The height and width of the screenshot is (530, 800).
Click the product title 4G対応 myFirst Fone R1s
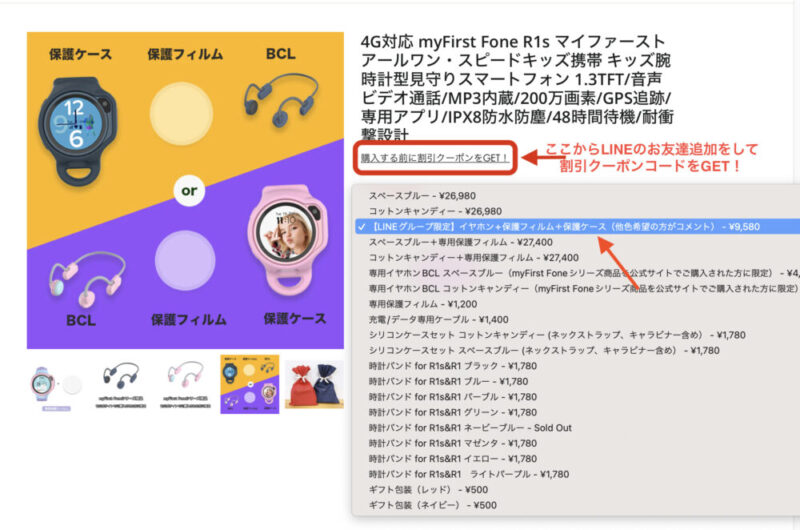point(516,88)
